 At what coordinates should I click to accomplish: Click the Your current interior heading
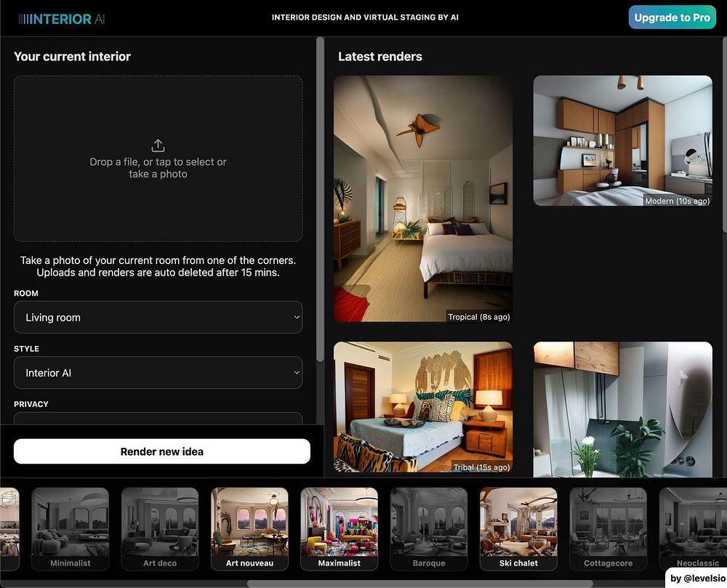(x=72, y=57)
